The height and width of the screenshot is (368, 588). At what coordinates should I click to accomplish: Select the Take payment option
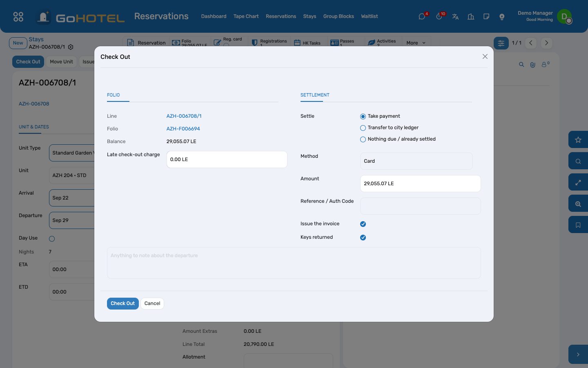[x=363, y=117]
